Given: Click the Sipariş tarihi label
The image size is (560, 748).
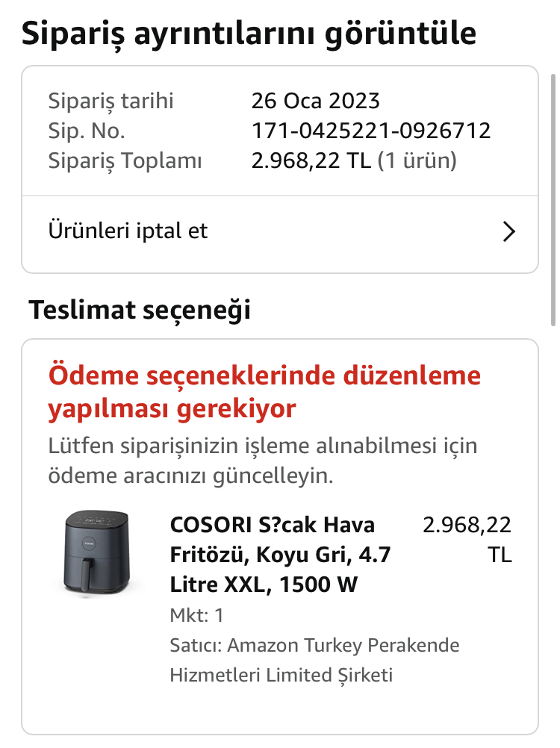Looking at the screenshot, I should click(111, 101).
